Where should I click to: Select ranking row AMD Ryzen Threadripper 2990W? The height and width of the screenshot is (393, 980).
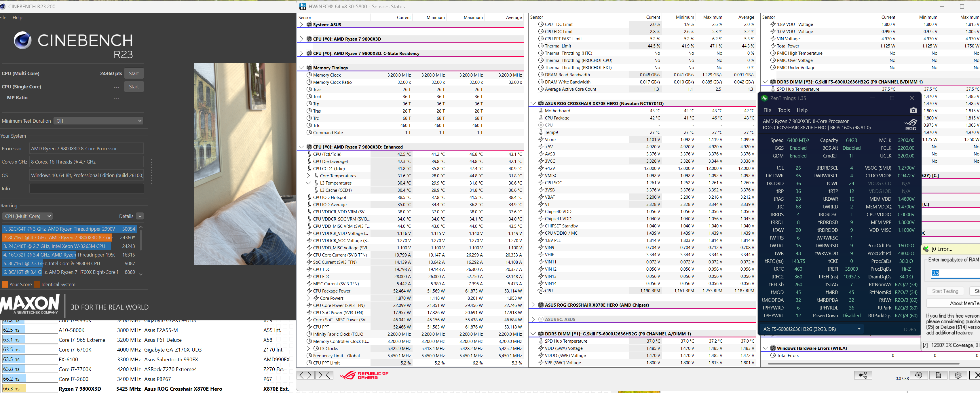tap(69, 229)
